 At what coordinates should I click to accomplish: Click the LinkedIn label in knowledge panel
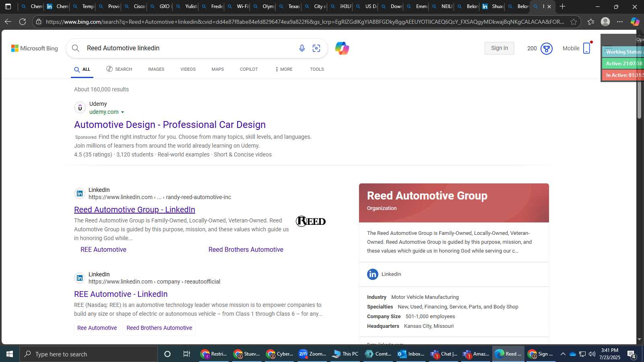391,274
